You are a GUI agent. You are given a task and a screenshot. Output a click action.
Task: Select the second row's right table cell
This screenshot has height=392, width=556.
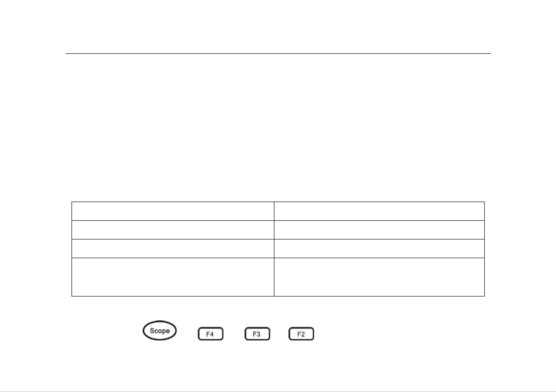point(379,230)
